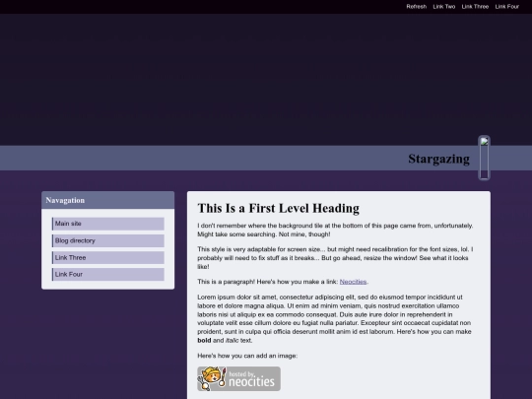Follow the Neocities hyperlink in paragraph

click(353, 282)
